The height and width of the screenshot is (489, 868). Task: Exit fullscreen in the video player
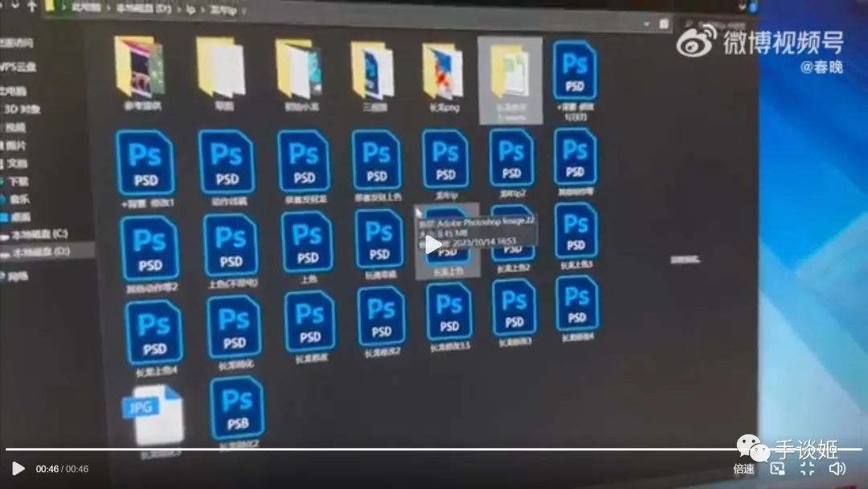point(807,469)
